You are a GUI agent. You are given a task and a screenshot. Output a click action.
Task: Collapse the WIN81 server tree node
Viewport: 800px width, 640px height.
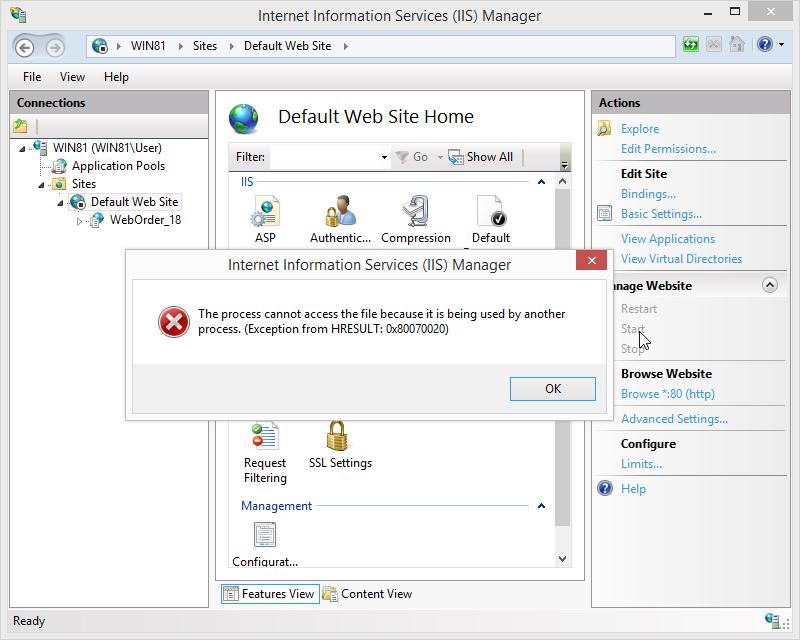point(22,149)
